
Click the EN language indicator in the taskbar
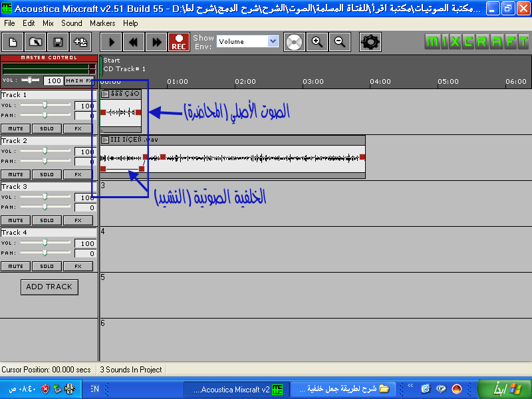(94, 389)
